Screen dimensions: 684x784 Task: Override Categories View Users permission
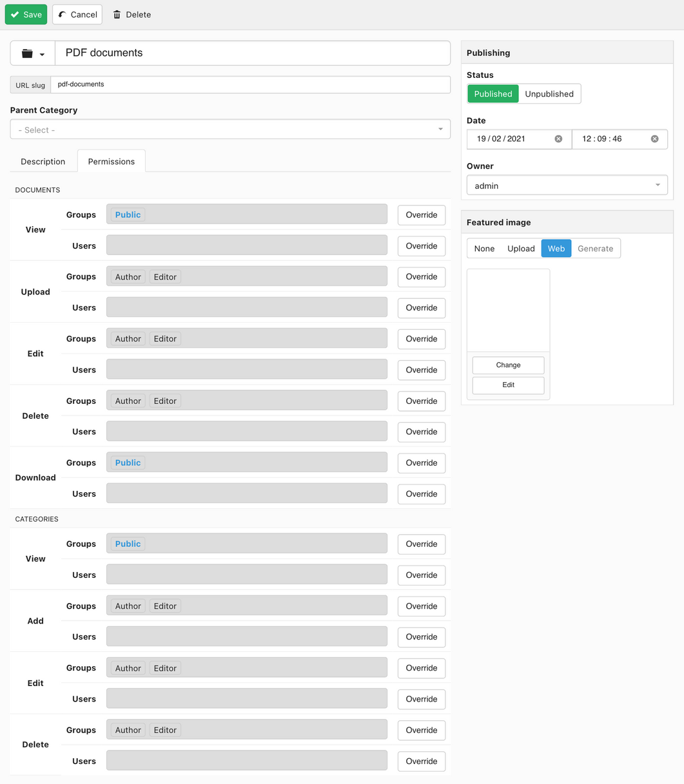point(422,575)
